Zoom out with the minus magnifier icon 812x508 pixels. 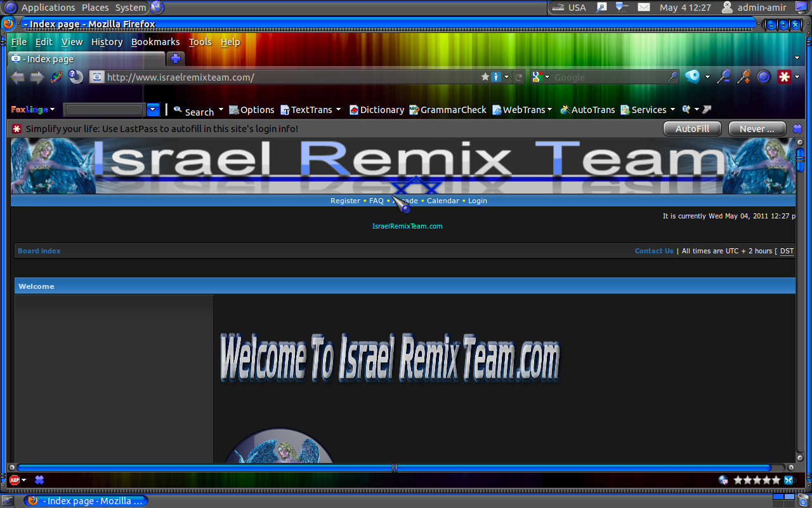(x=724, y=77)
